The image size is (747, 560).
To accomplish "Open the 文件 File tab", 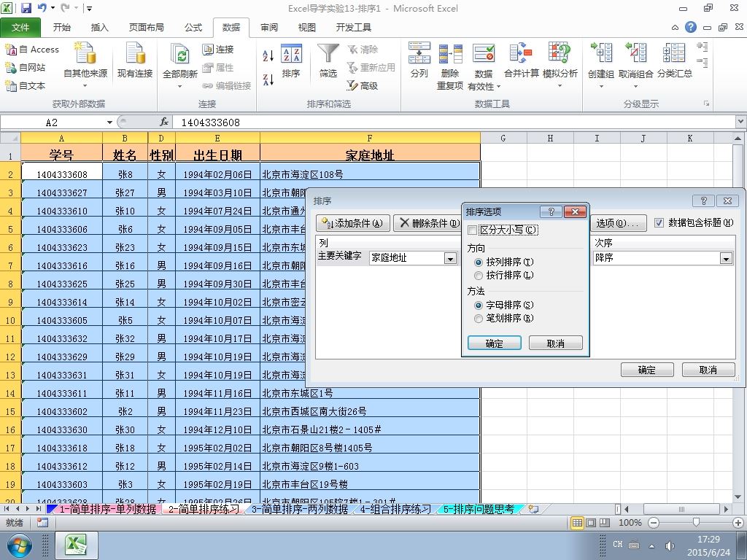I will click(x=20, y=28).
